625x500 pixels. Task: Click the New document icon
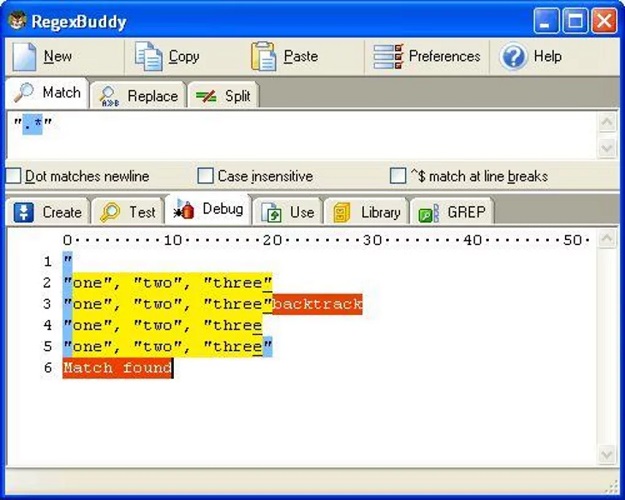pyautogui.click(x=24, y=57)
